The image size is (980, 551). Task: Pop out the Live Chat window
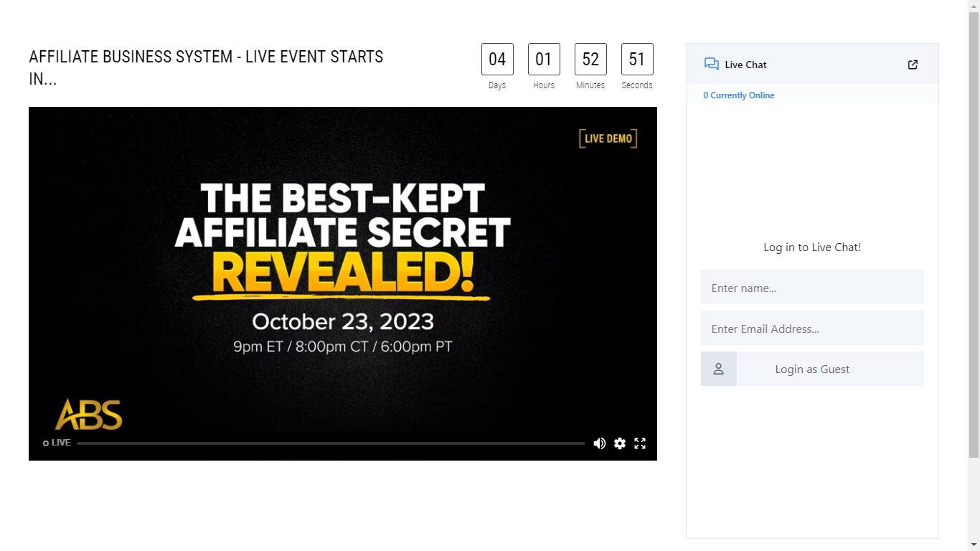pyautogui.click(x=913, y=65)
